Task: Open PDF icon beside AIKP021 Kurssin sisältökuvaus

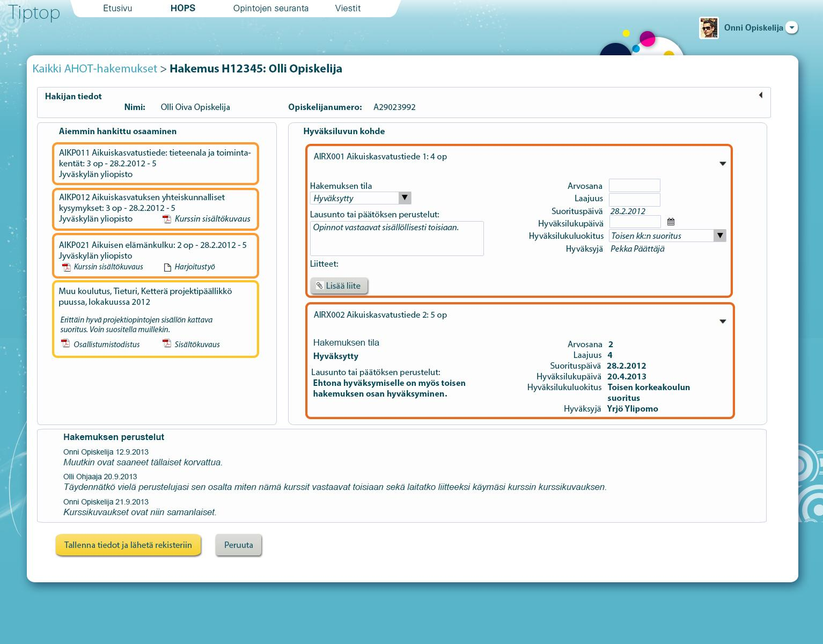Action: click(67, 267)
